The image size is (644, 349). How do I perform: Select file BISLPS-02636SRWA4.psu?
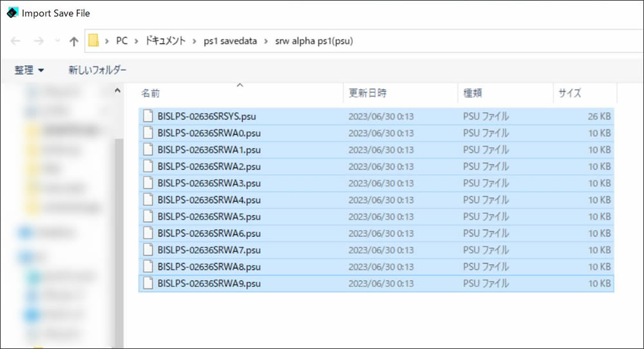point(376,200)
